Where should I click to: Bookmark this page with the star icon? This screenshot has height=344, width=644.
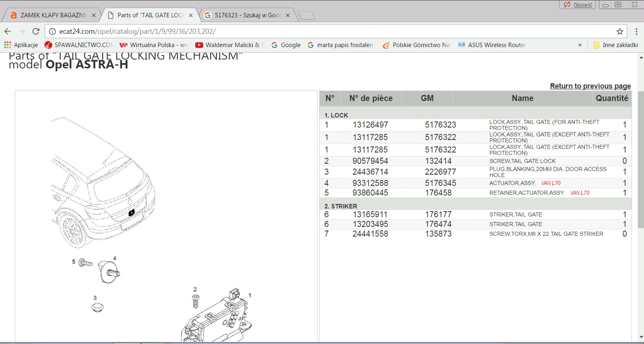pyautogui.click(x=619, y=31)
